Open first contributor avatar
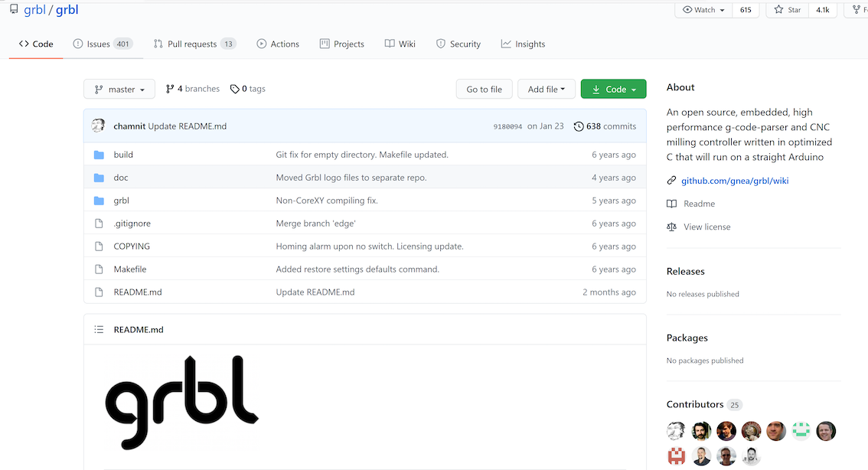 (677, 431)
